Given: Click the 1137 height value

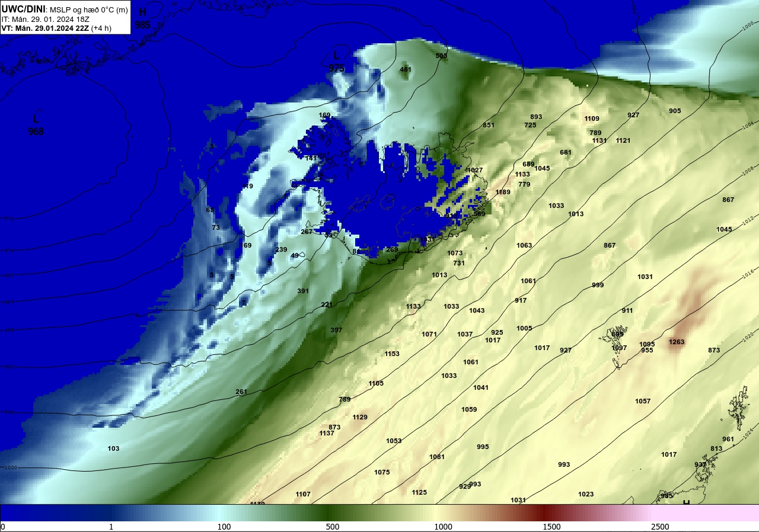Looking at the screenshot, I should [327, 433].
